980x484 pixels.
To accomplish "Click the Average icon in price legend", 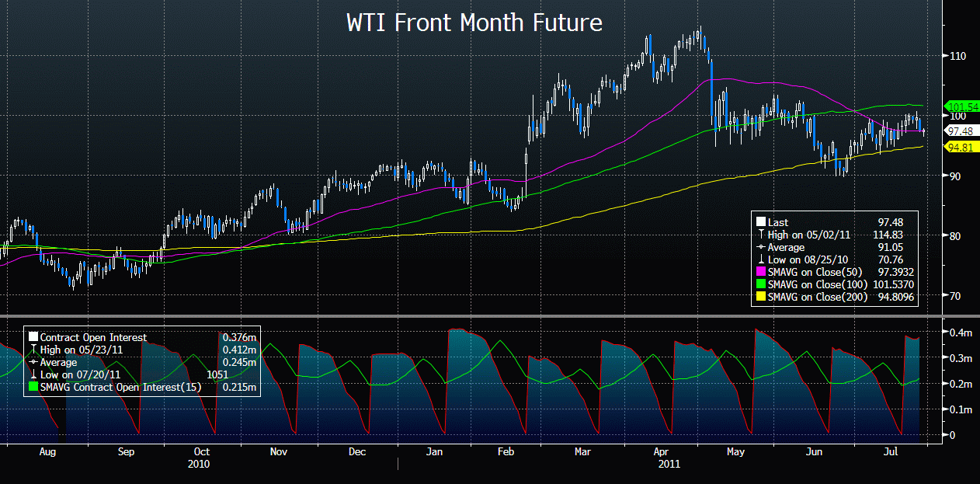I will point(761,247).
